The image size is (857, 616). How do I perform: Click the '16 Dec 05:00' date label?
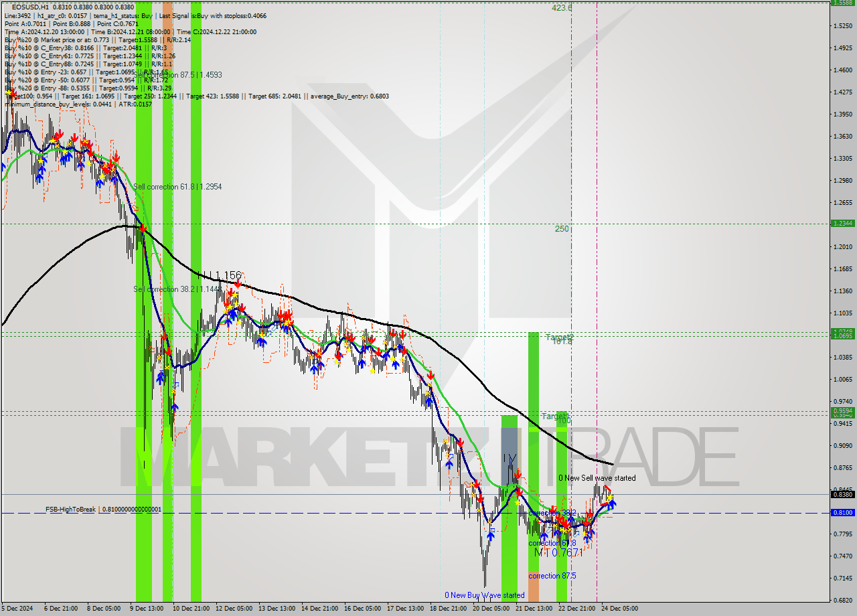pyautogui.click(x=362, y=609)
